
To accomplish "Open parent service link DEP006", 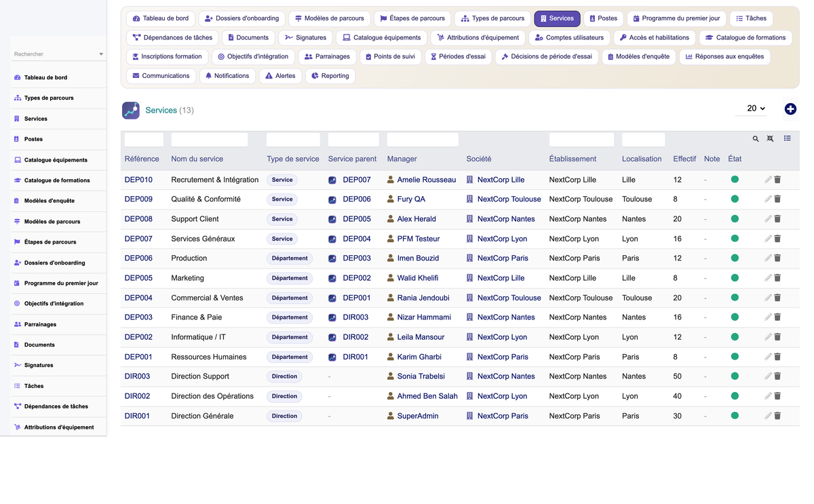I will click(357, 199).
